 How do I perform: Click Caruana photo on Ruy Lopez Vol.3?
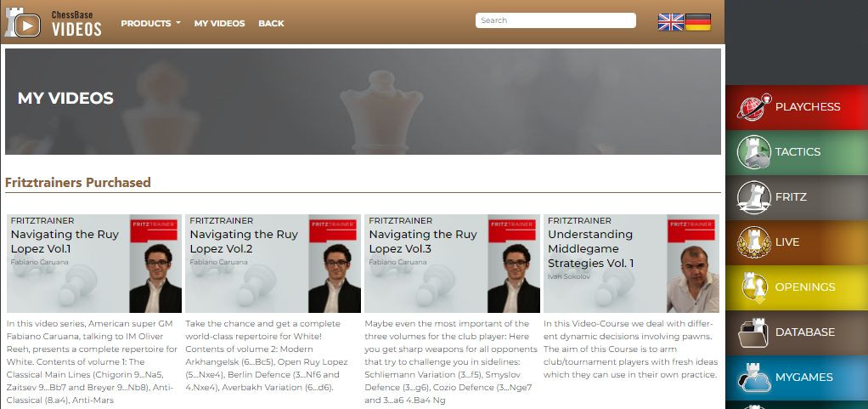click(x=514, y=278)
